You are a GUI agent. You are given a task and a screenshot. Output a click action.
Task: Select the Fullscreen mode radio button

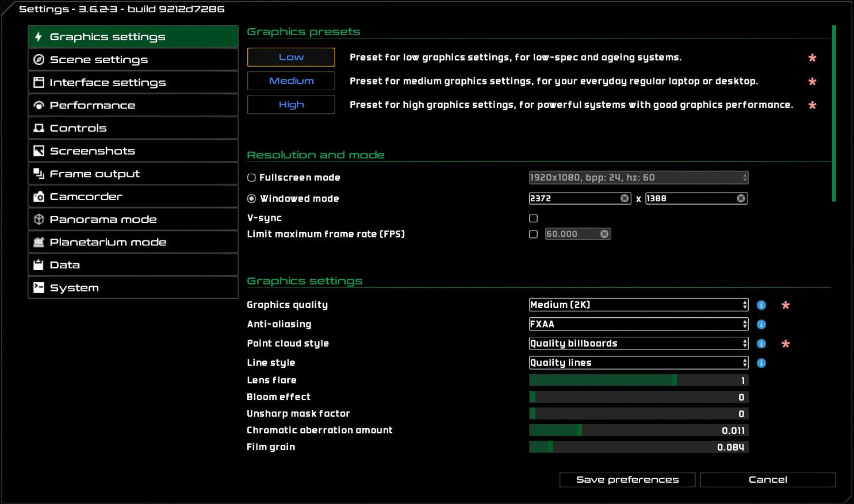tap(251, 178)
